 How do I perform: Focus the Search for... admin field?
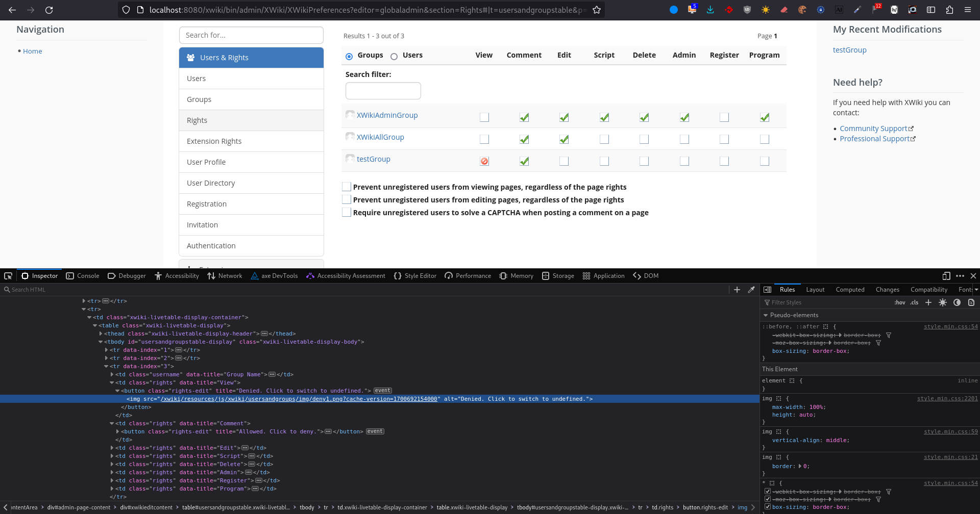coord(251,35)
